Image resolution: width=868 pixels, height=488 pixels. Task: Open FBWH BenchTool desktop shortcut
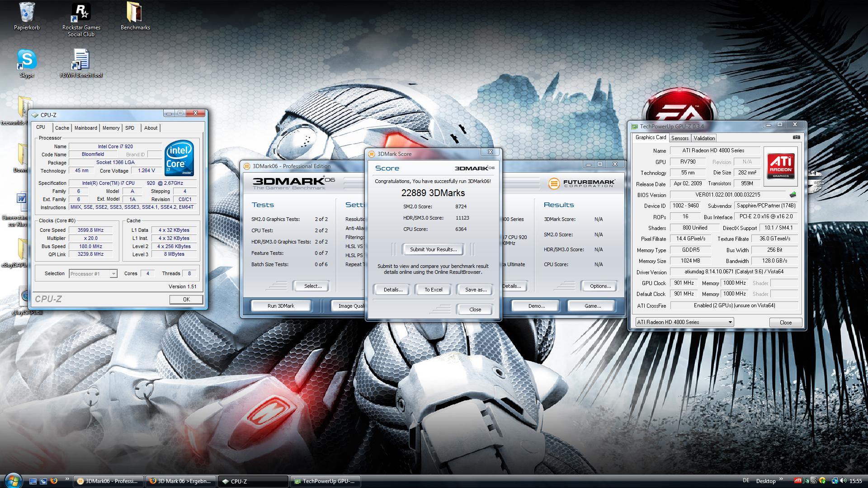tap(81, 63)
